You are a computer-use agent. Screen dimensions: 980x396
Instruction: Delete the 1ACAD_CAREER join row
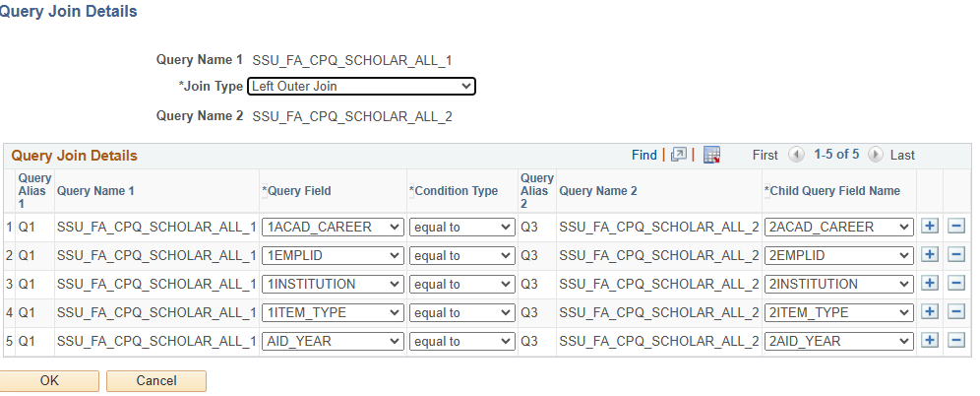(955, 227)
